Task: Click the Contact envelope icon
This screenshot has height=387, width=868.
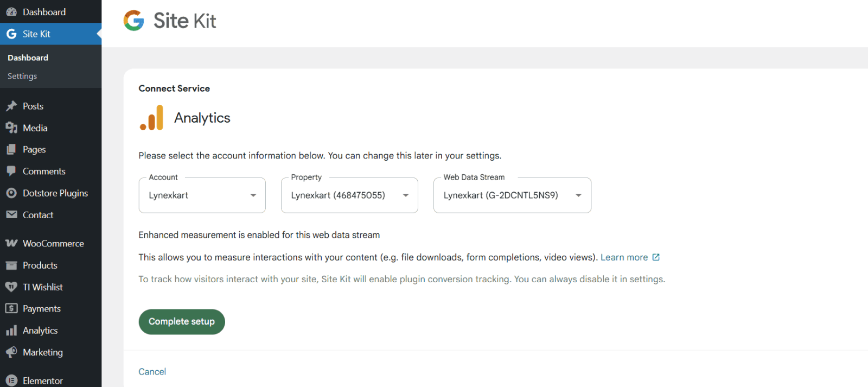Action: coord(11,214)
